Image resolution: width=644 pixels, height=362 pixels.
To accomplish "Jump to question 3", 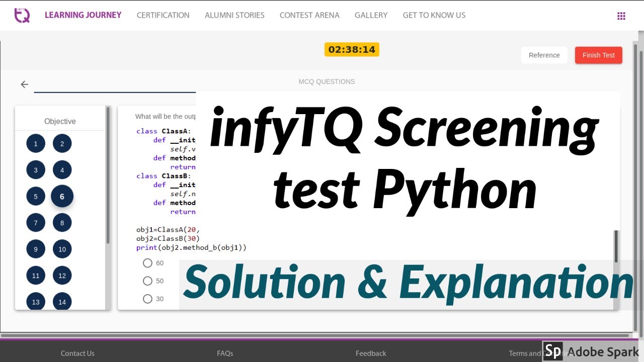I will pyautogui.click(x=36, y=170).
